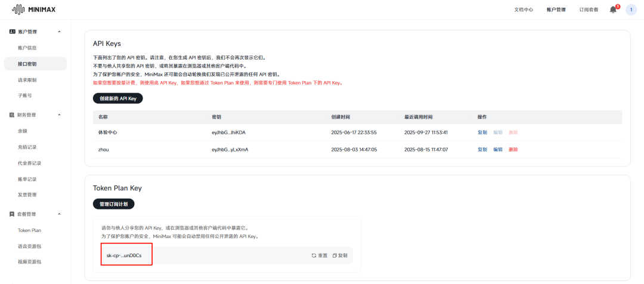This screenshot has width=644, height=284.
Task: Click 管理订阅计划 button
Action: (114, 204)
